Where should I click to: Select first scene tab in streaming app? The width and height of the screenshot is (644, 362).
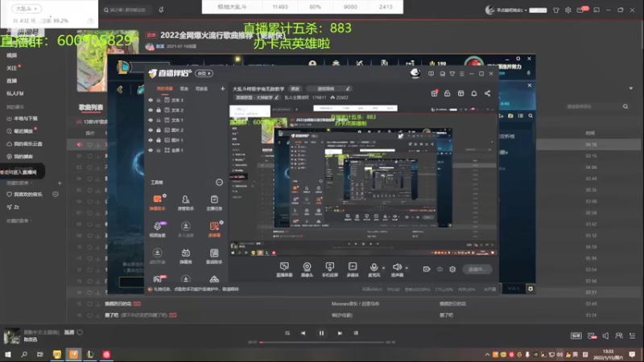click(165, 88)
